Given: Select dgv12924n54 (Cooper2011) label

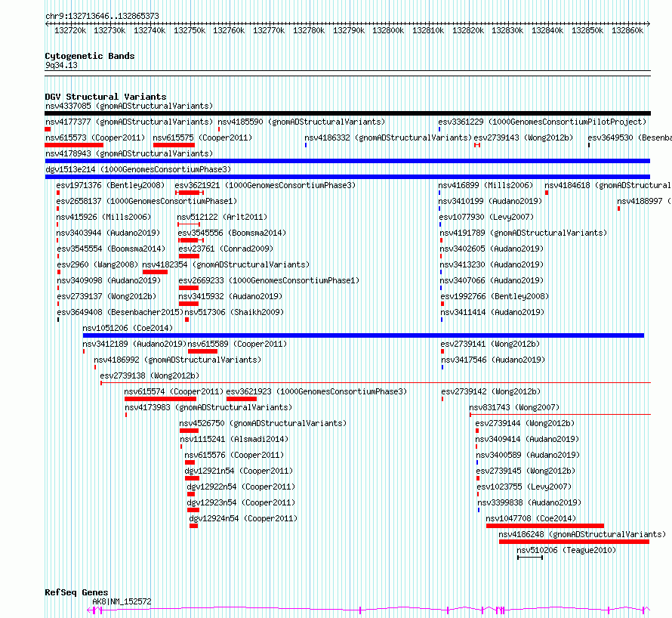Looking at the screenshot, I should click(x=243, y=518).
